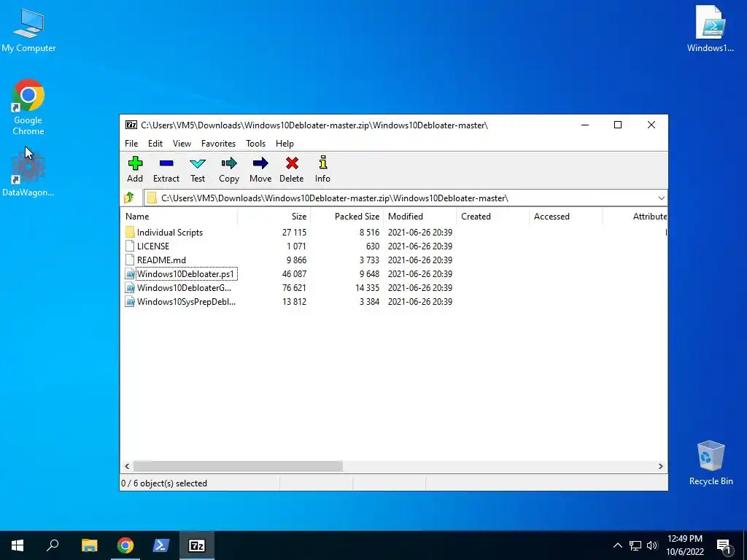Image resolution: width=747 pixels, height=560 pixels.
Task: Click the size value 76 621
Action: point(294,287)
